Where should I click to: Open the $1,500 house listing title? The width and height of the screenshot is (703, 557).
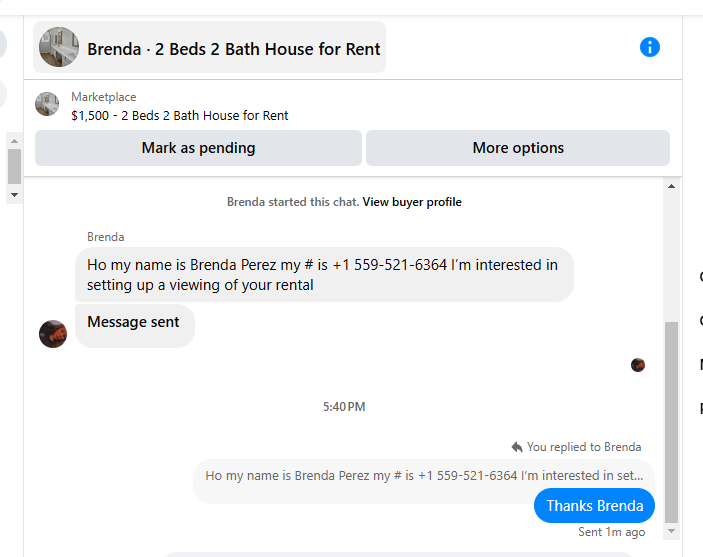coord(180,115)
